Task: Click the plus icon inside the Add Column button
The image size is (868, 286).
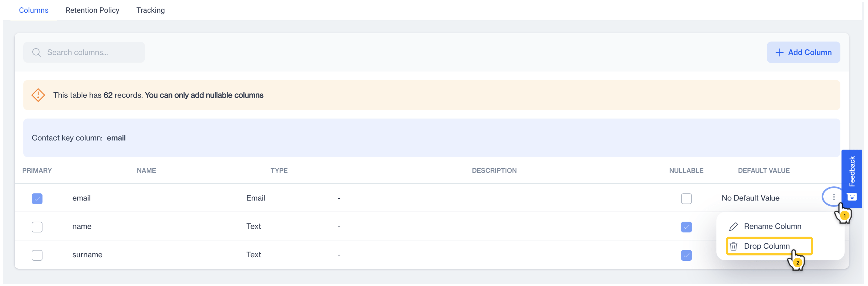Action: [780, 52]
